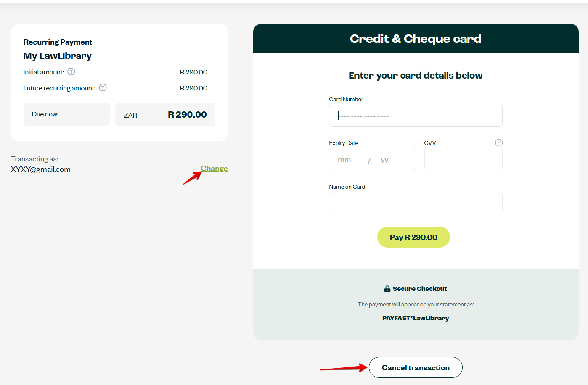Click the Credit & Cheque card header

pyautogui.click(x=416, y=39)
